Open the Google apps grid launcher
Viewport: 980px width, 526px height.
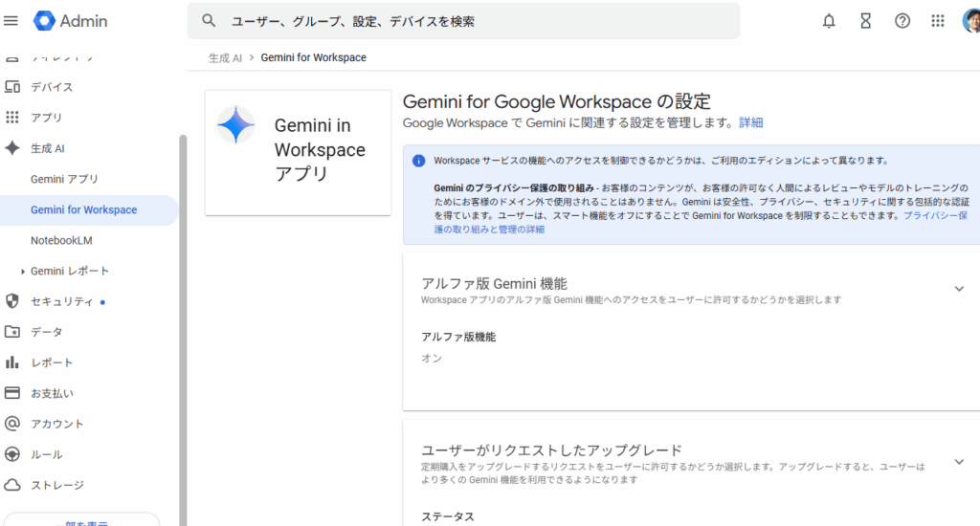tap(938, 21)
